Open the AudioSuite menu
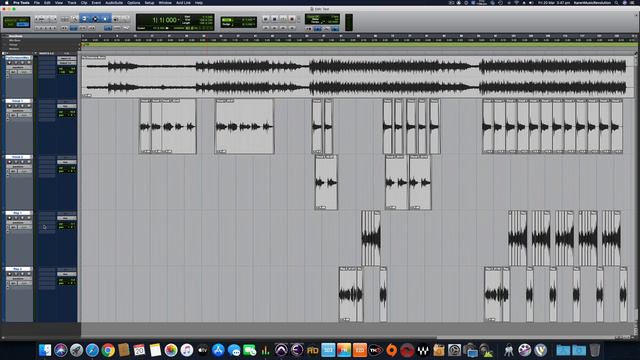Image resolution: width=640 pixels, height=360 pixels. pyautogui.click(x=114, y=2)
